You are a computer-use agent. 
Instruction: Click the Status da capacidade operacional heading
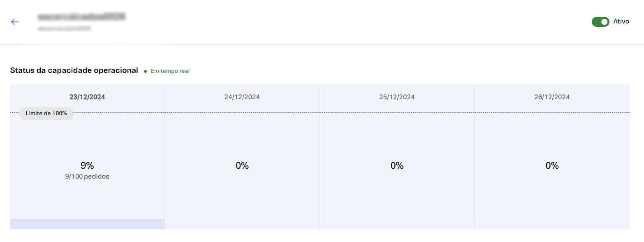tap(74, 70)
